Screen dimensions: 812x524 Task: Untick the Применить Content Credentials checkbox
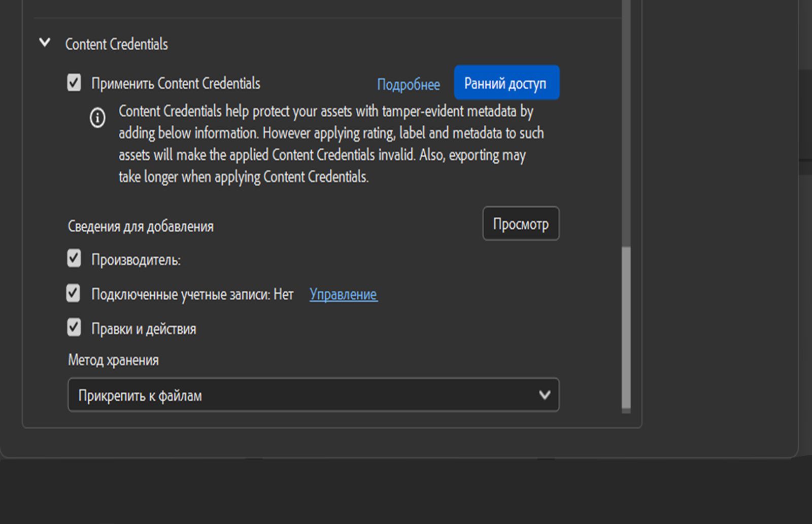[x=74, y=83]
